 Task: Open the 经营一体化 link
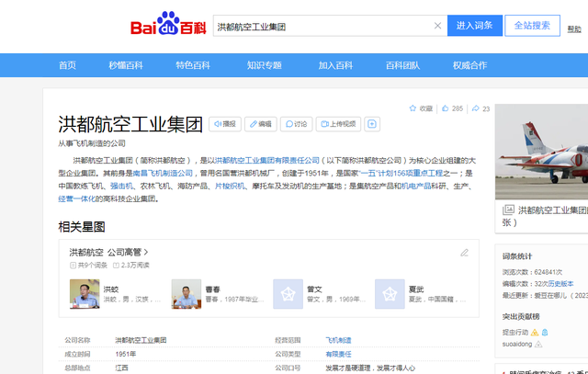click(x=77, y=198)
